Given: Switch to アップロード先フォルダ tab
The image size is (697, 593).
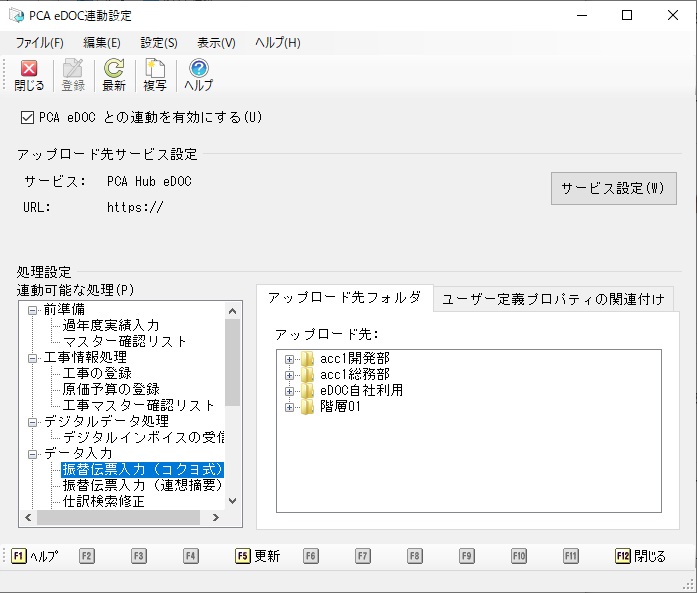Looking at the screenshot, I should (x=344, y=298).
